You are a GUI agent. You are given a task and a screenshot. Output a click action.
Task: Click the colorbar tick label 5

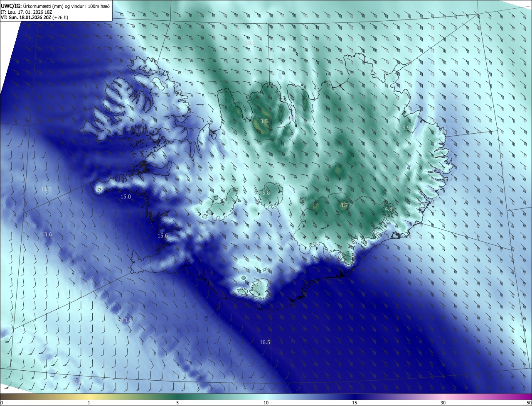[177, 403]
